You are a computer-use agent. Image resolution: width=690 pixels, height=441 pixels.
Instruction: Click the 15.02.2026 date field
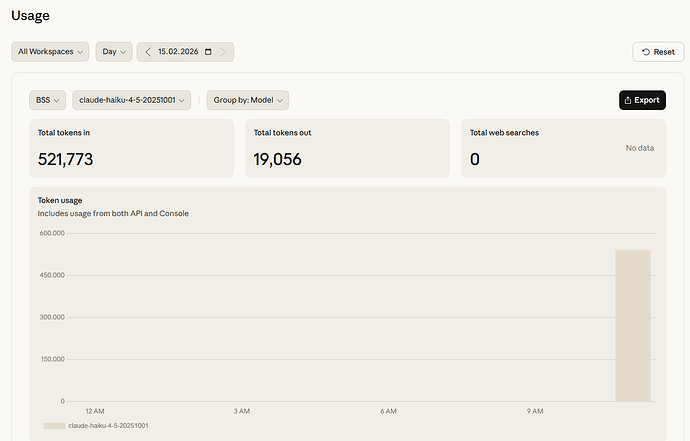pos(177,51)
